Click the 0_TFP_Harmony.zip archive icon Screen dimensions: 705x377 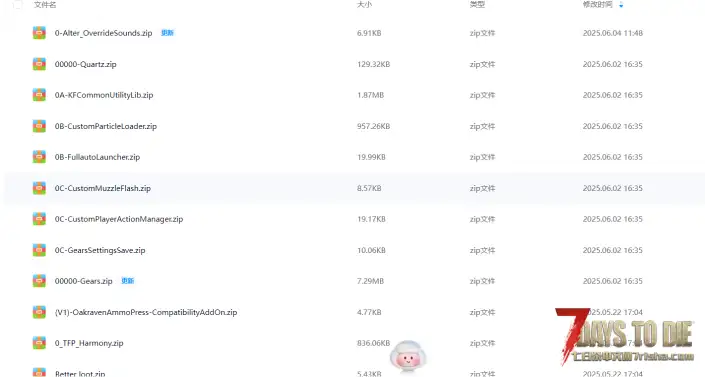click(x=39, y=343)
